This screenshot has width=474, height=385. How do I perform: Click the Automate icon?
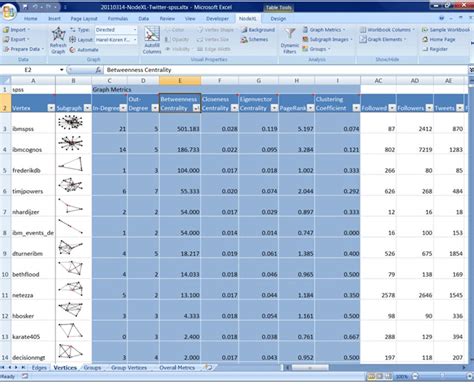coord(72,50)
